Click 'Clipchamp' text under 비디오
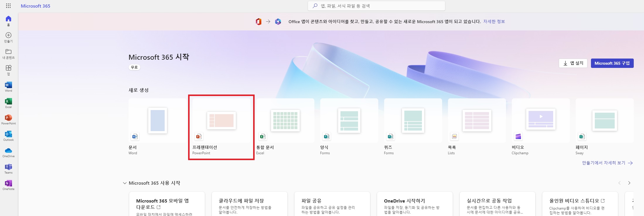The height and width of the screenshot is (216, 644). coord(520,153)
